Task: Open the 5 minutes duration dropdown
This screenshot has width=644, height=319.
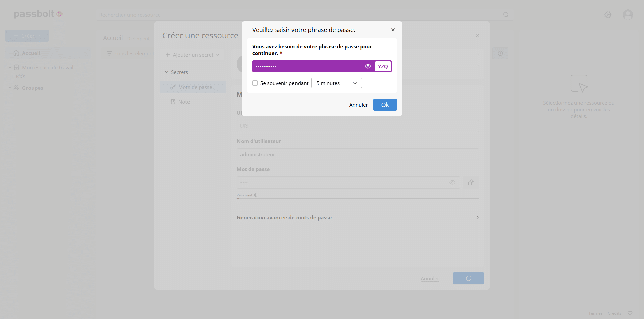Action: coord(336,83)
